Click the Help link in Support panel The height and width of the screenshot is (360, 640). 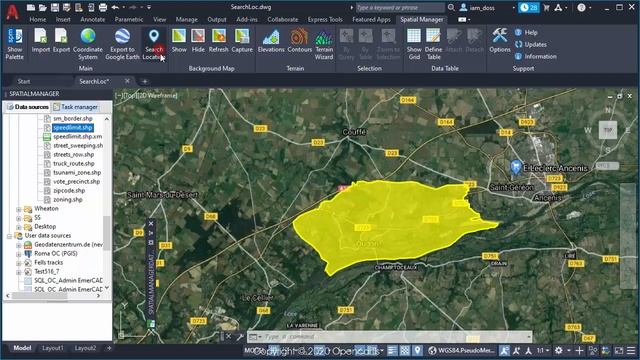(x=526, y=32)
